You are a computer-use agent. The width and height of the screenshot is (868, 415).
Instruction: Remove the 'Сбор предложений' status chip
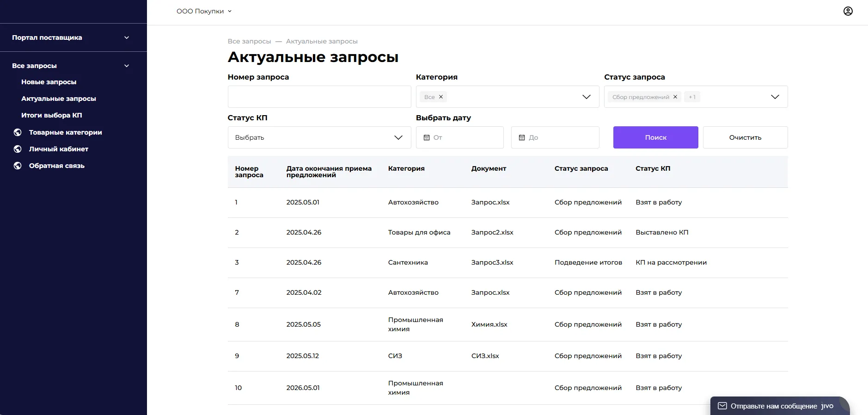[675, 97]
